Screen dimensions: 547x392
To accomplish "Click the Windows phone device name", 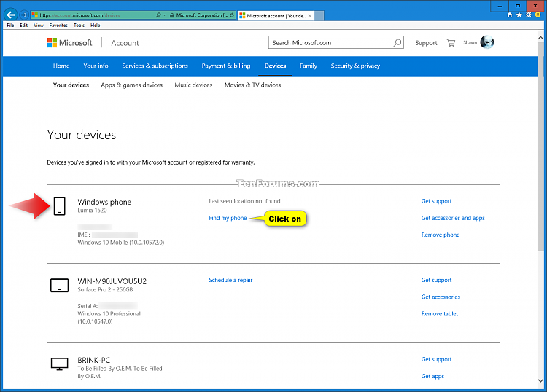I will pyautogui.click(x=104, y=202).
